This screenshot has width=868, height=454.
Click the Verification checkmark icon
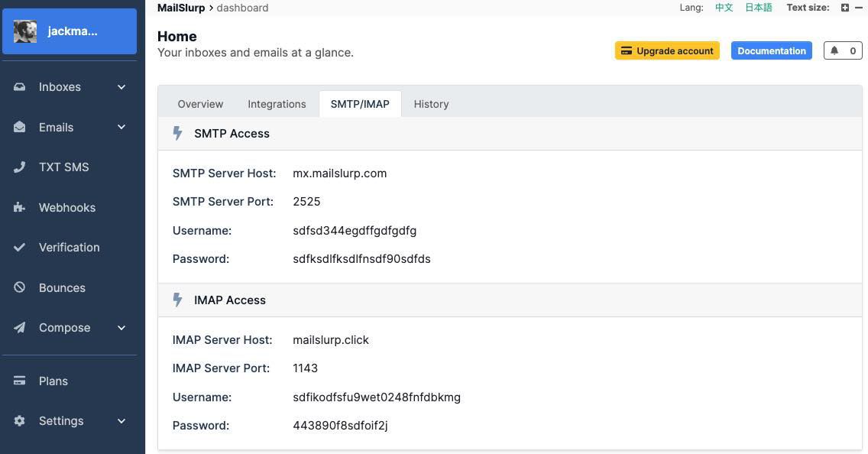(x=20, y=248)
